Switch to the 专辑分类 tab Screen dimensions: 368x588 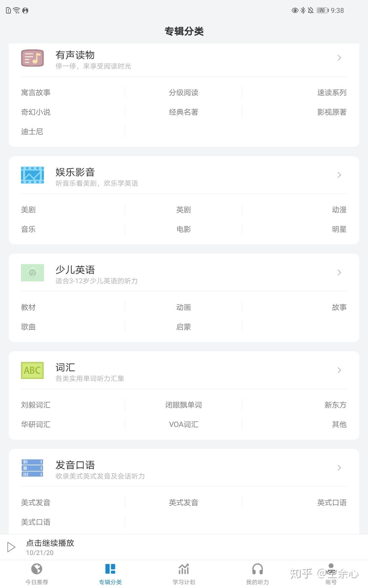pos(110,574)
